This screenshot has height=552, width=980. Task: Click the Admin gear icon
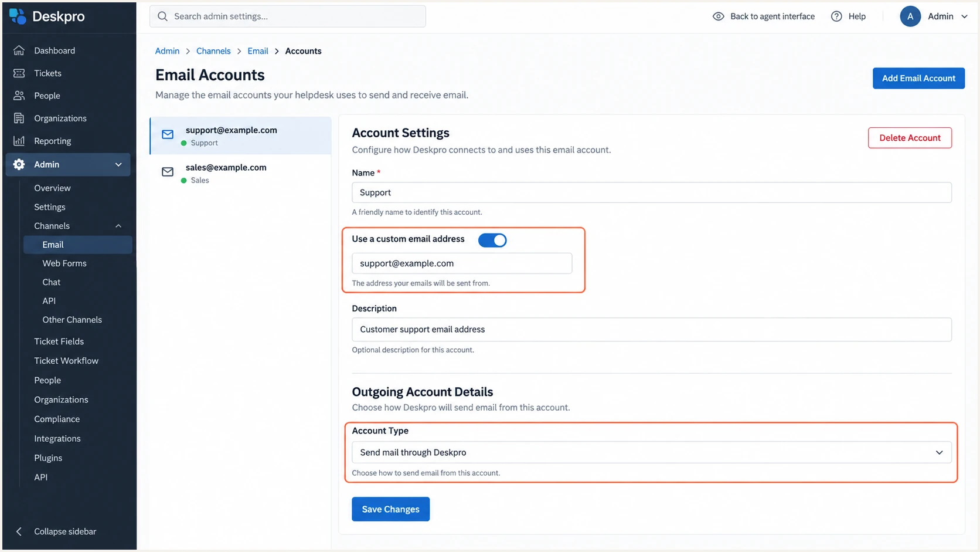pyautogui.click(x=19, y=164)
